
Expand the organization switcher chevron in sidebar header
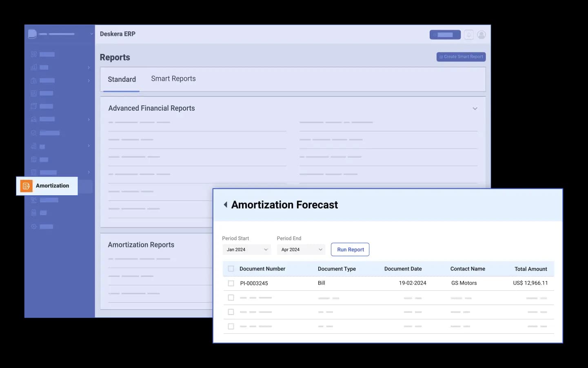coord(91,34)
